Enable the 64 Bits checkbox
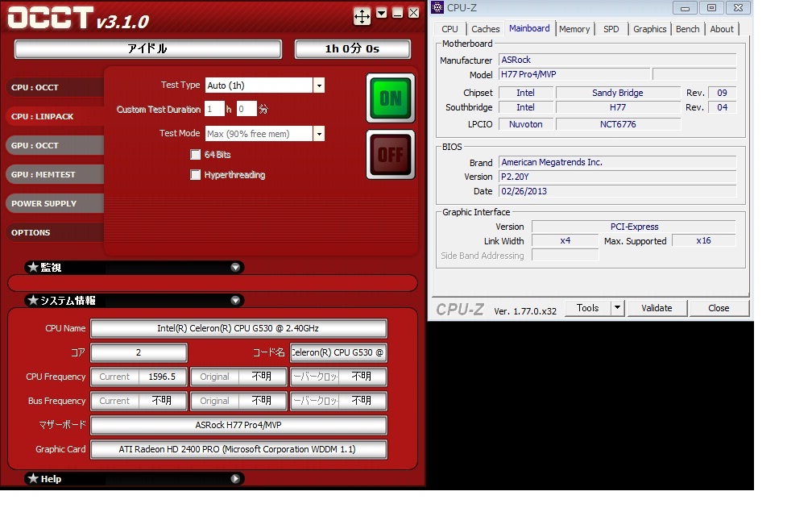The height and width of the screenshot is (508, 812). [x=195, y=154]
